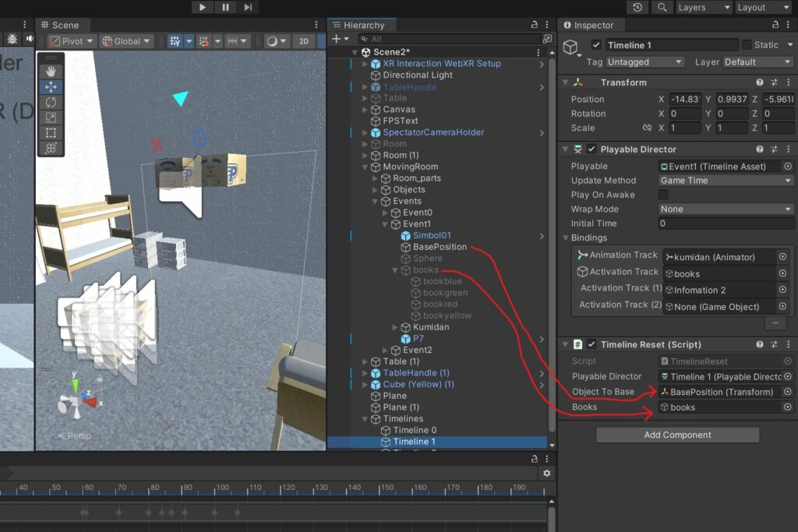
Task: Expand the Kumidan object
Action: (395, 327)
